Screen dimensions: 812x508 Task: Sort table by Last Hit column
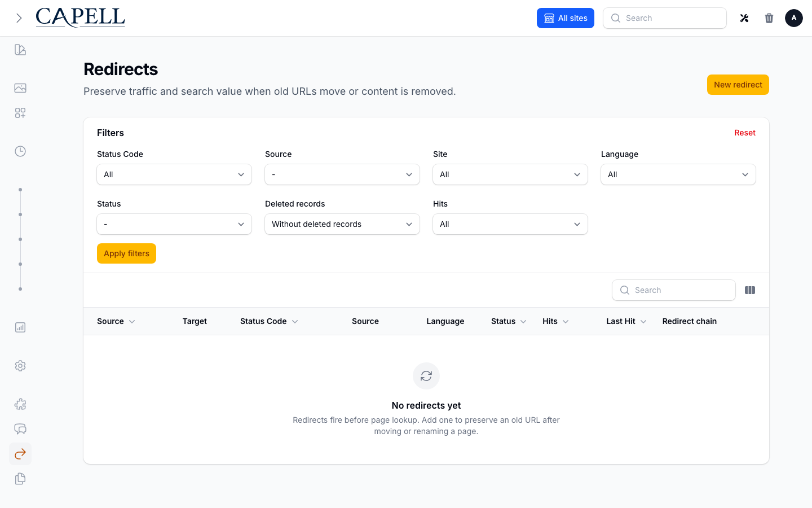(626, 321)
